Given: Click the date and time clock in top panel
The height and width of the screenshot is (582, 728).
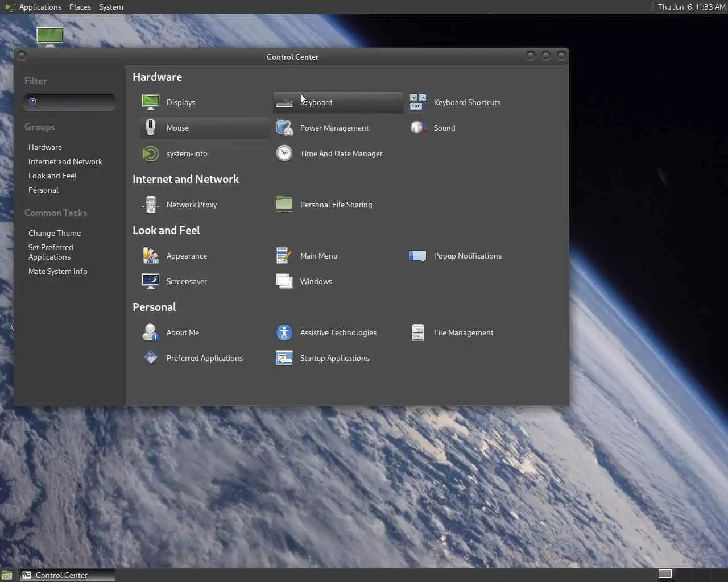Looking at the screenshot, I should [692, 7].
